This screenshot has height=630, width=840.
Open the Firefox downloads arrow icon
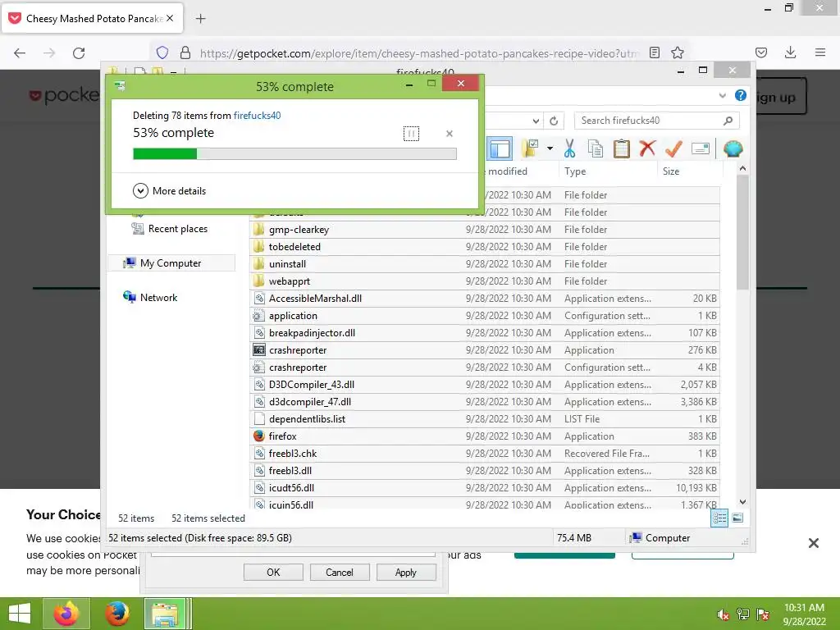[790, 52]
